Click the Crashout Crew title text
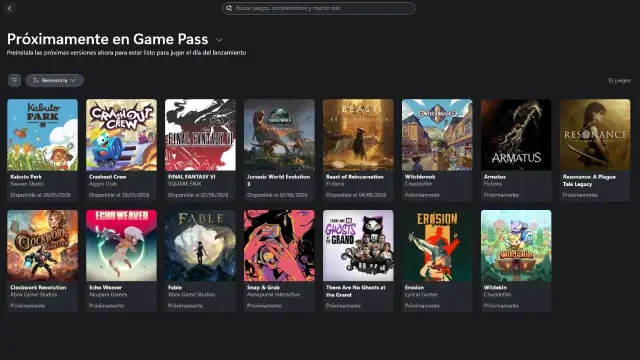The width and height of the screenshot is (640, 360). pyautogui.click(x=108, y=177)
